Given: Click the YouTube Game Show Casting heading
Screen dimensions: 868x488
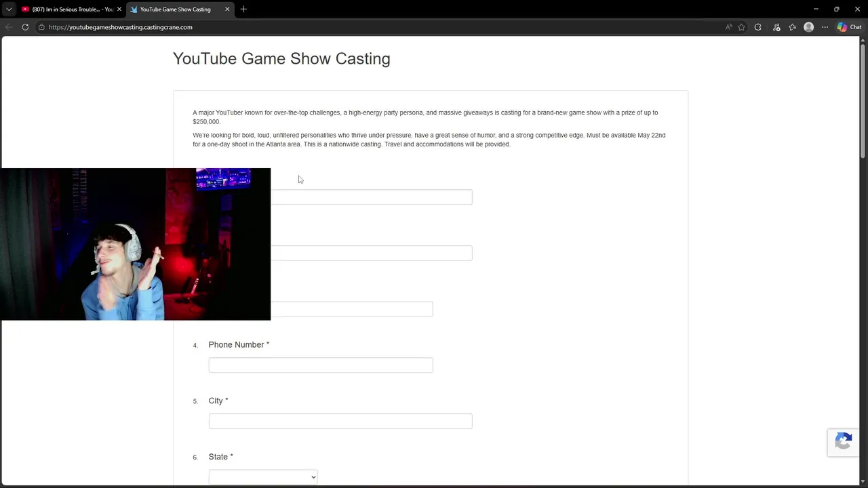Looking at the screenshot, I should [x=281, y=58].
